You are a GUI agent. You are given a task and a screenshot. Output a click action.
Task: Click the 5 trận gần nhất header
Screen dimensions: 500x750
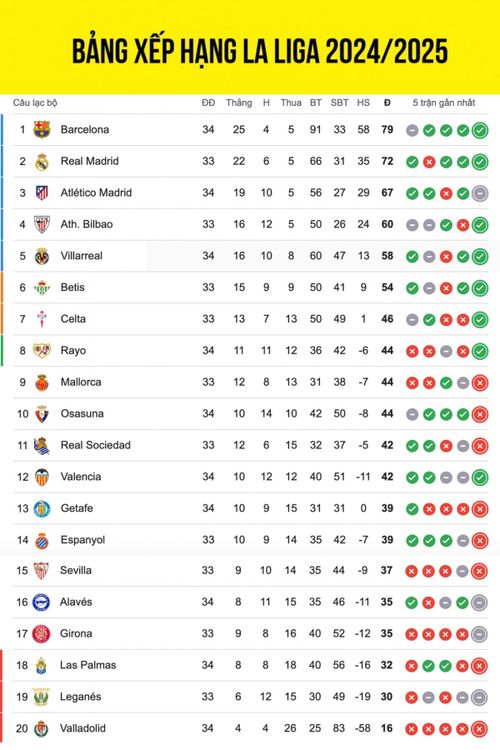[x=444, y=103]
